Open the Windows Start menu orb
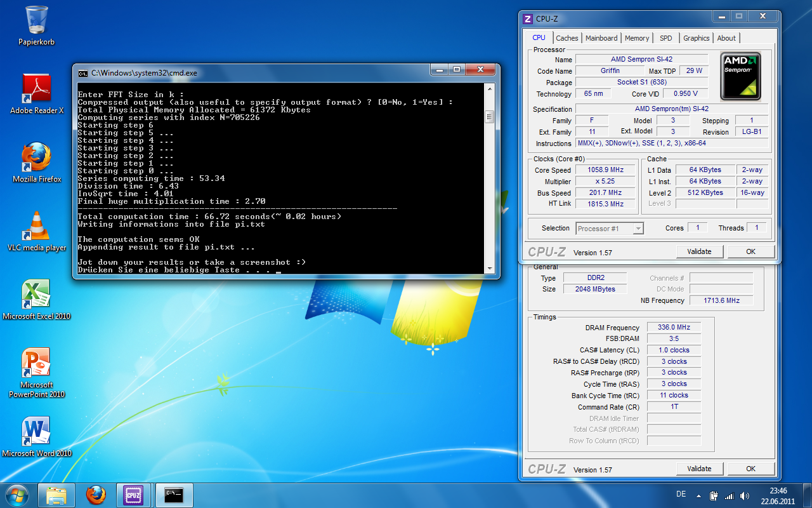 coord(16,495)
